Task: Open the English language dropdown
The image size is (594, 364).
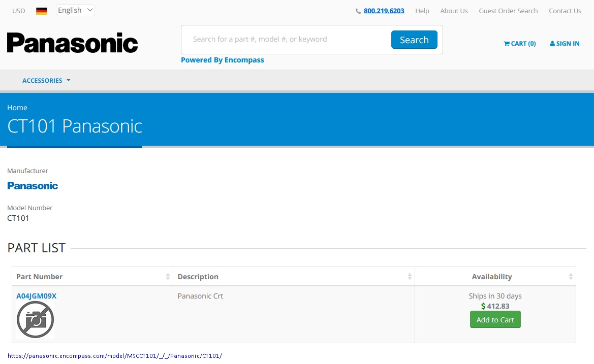Action: [75, 10]
